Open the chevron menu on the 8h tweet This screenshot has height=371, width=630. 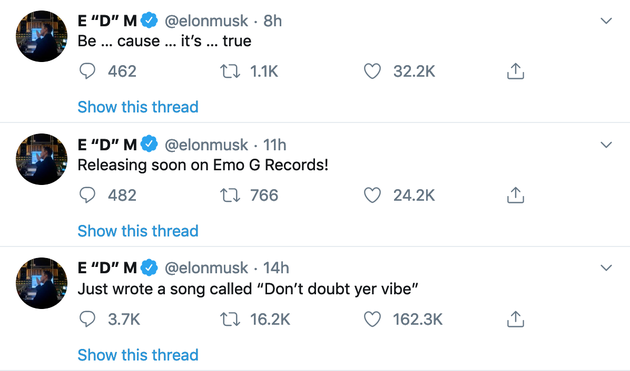pyautogui.click(x=606, y=20)
